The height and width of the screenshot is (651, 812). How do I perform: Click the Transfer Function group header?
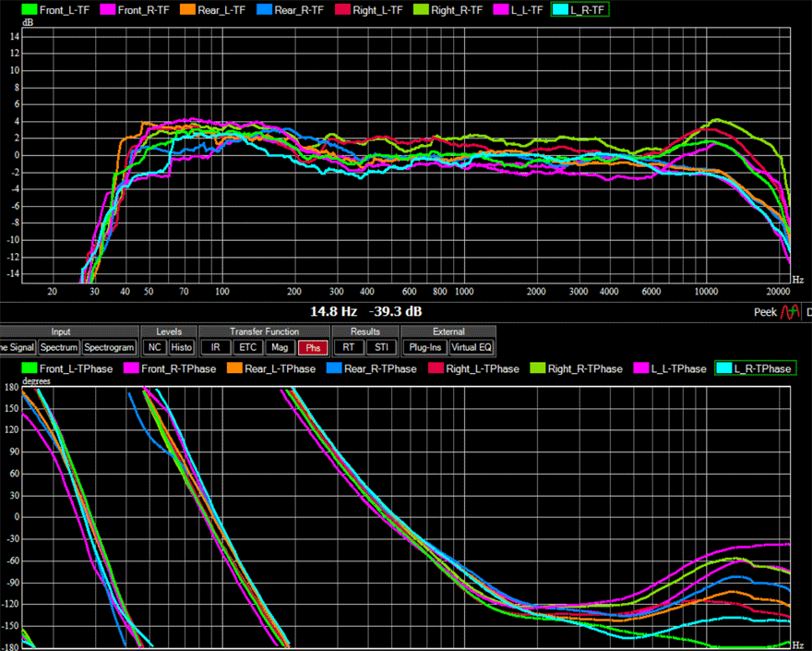[x=264, y=332]
